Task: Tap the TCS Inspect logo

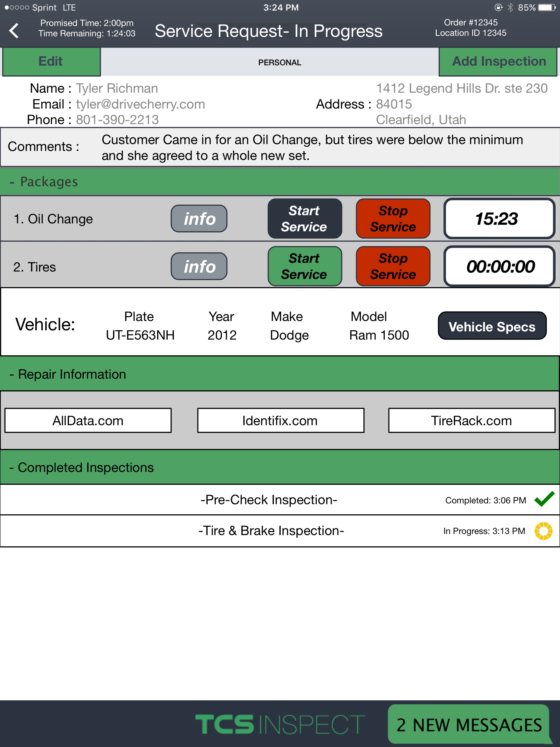Action: [x=280, y=724]
